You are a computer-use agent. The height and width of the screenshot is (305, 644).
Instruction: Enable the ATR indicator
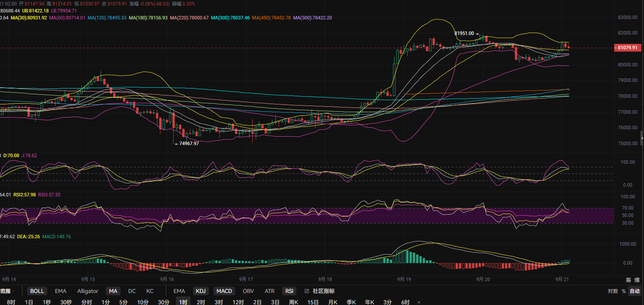(270, 291)
